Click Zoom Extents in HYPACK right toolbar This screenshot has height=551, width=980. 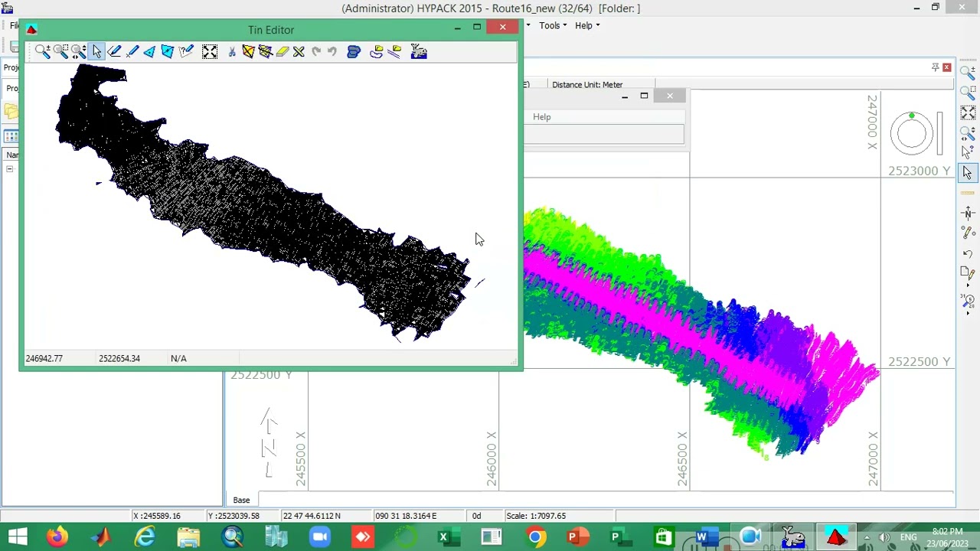click(968, 112)
